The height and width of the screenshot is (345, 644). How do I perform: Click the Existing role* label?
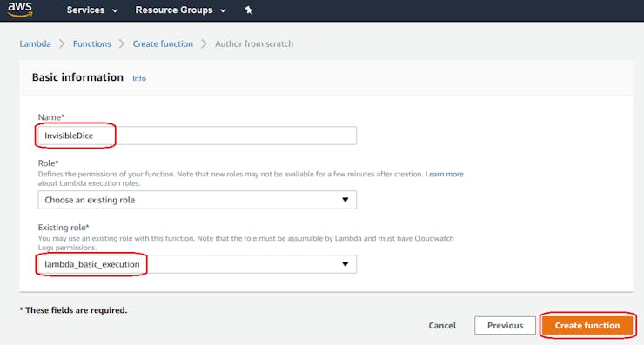click(x=64, y=228)
